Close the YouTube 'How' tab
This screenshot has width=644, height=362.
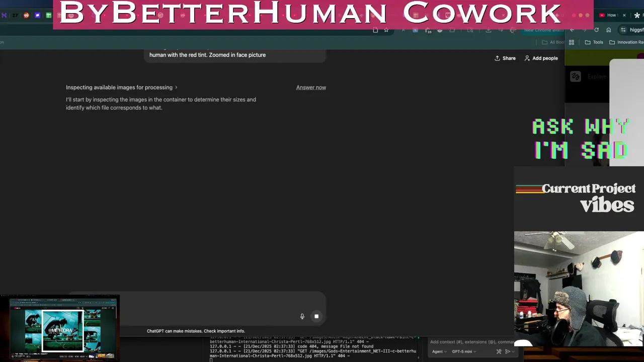(624, 15)
